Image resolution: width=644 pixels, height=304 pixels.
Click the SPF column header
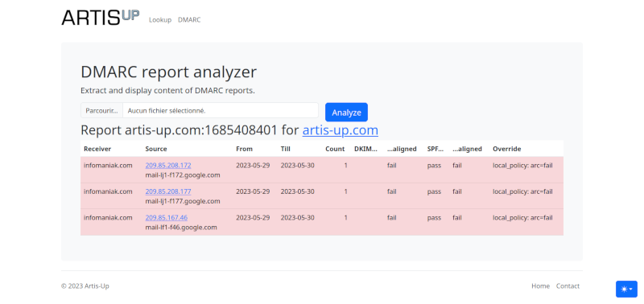pos(436,149)
